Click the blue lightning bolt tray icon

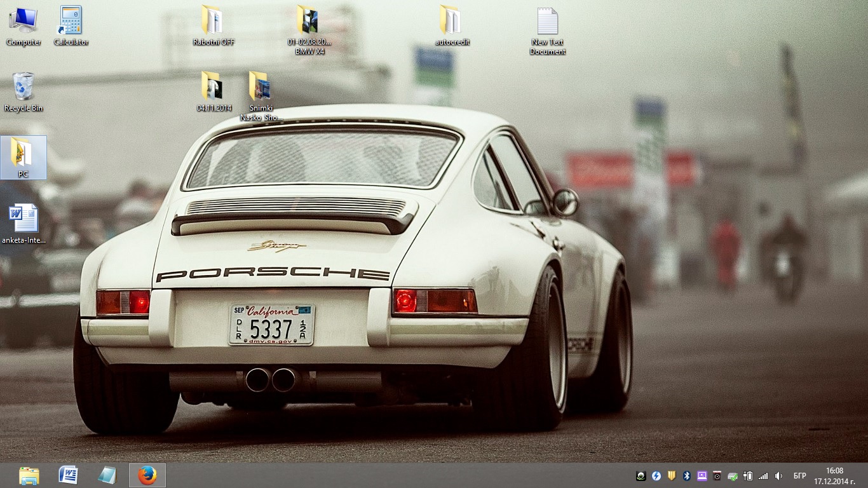point(656,475)
